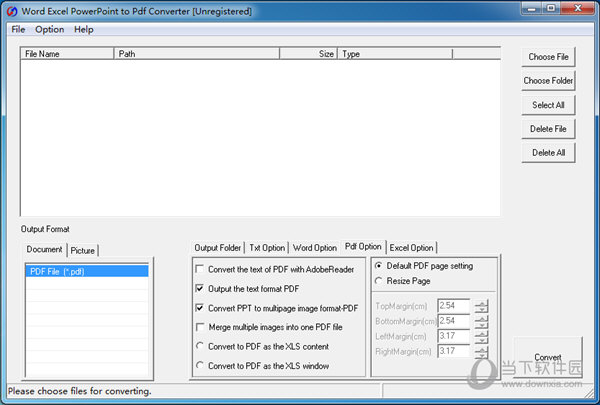This screenshot has height=405, width=600.
Task: Click the BottomMargin spinner arrows
Action: 481,322
